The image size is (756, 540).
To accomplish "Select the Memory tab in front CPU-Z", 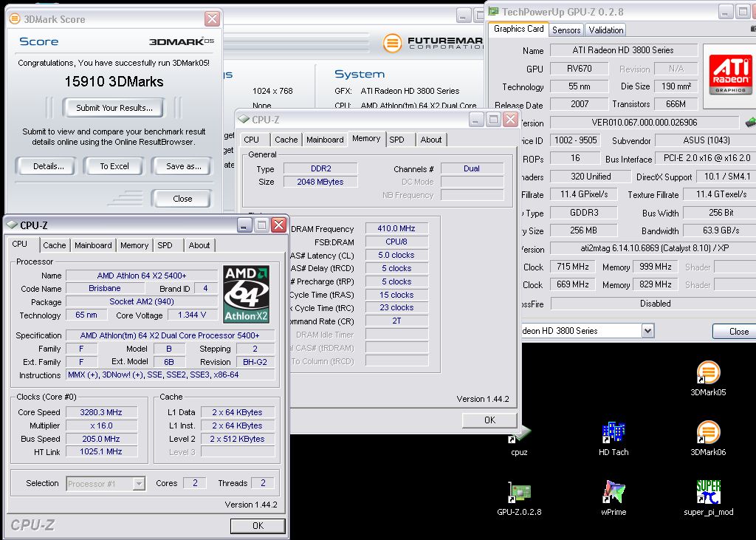I will (134, 245).
